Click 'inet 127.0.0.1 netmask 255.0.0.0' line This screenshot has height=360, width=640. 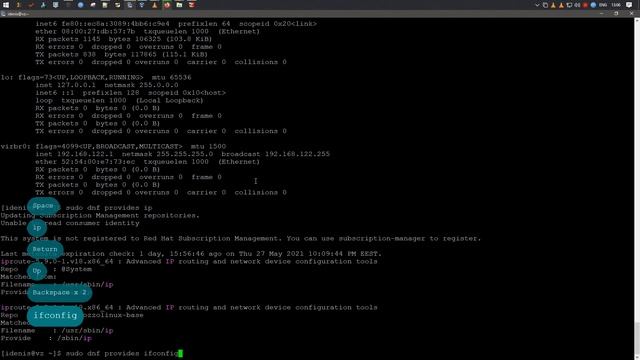(x=107, y=85)
